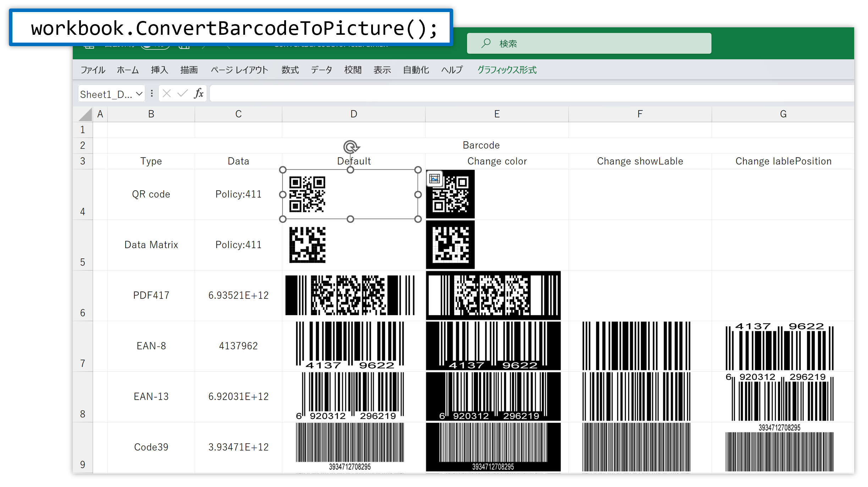This screenshot has width=868, height=487.
Task: Open the 描画 ribbon tab
Action: [189, 70]
